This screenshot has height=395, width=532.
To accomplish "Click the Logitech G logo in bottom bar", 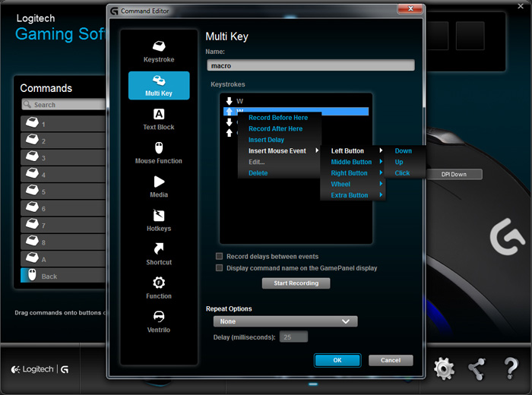I will pos(40,369).
